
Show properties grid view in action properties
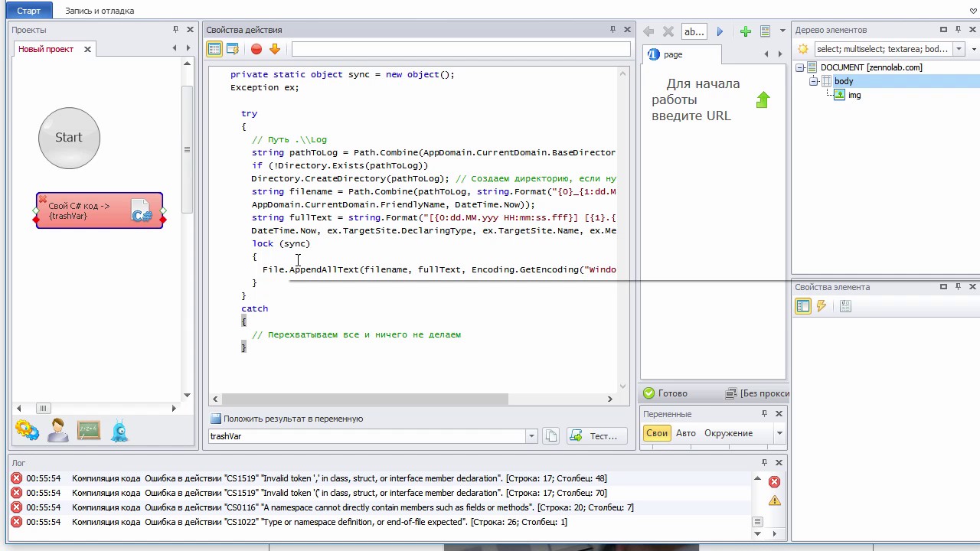pyautogui.click(x=214, y=49)
